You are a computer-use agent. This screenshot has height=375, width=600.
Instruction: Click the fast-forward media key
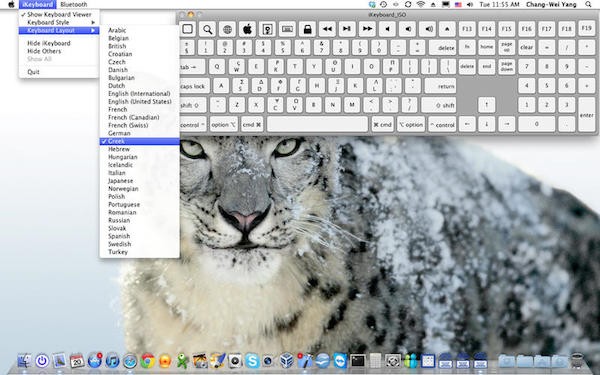[x=367, y=29]
